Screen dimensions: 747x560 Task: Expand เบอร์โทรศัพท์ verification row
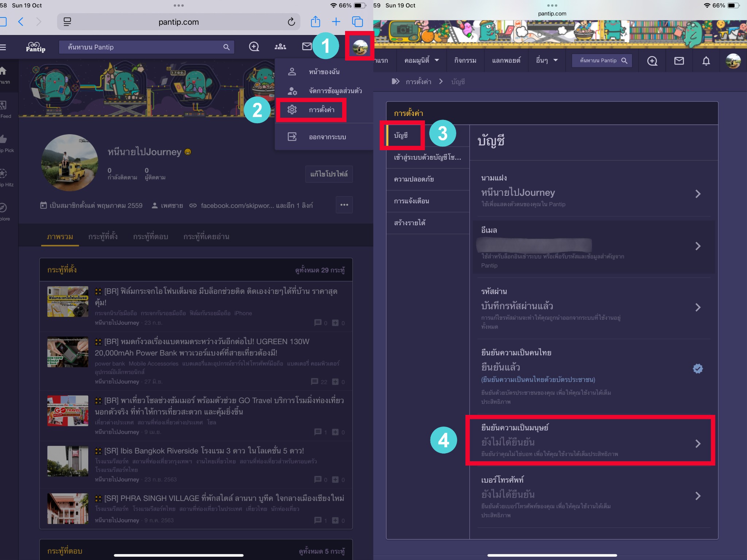pos(697,496)
